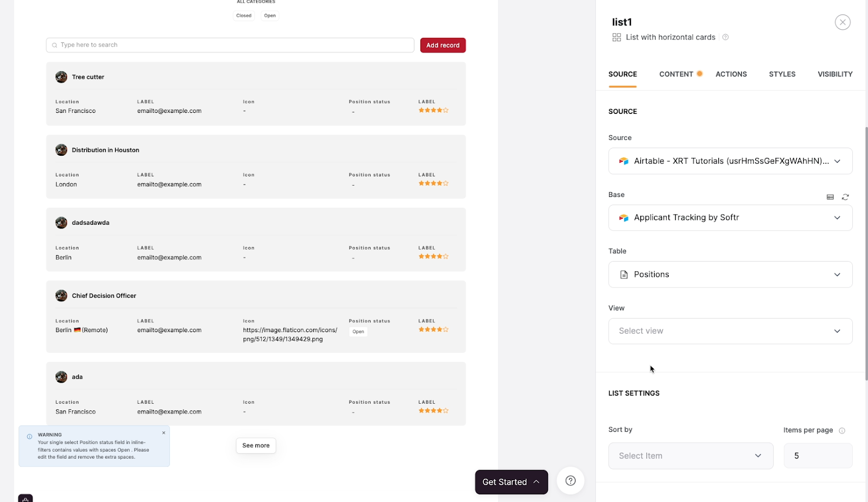Viewport: 868px width, 502px height.
Task: Click the bag icon at bottom left
Action: (25, 499)
